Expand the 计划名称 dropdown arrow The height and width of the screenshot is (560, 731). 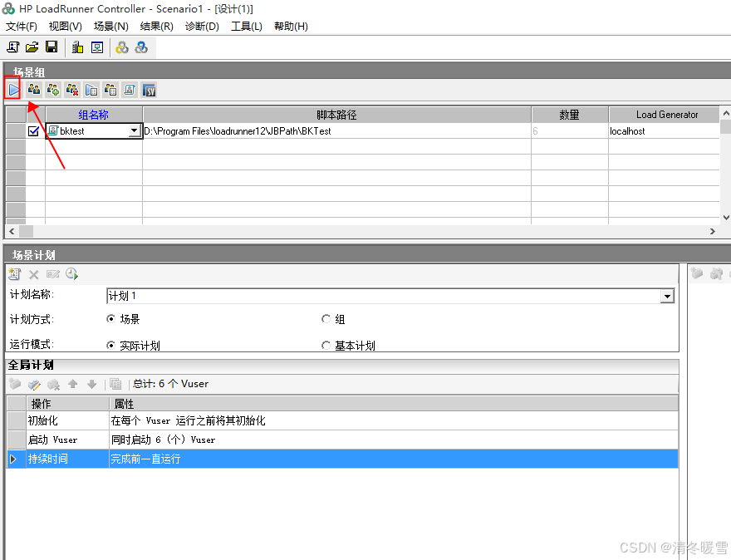tap(667, 296)
